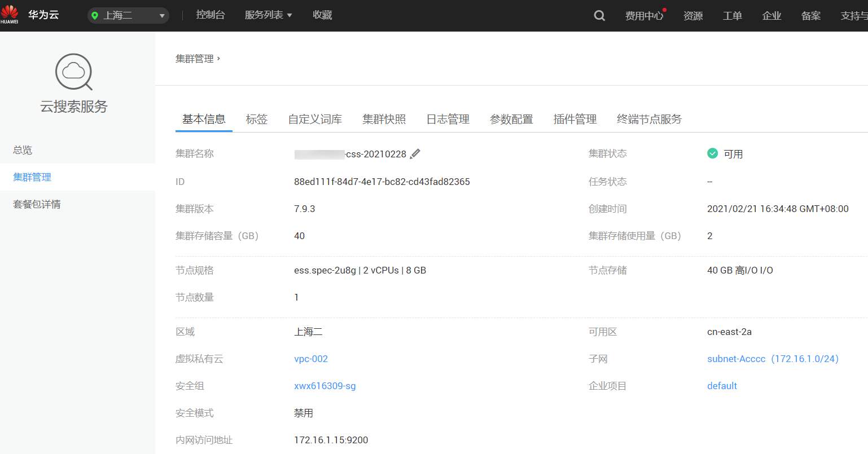Click availability zone cn-east-2a value
The height and width of the screenshot is (454, 868).
[729, 332]
